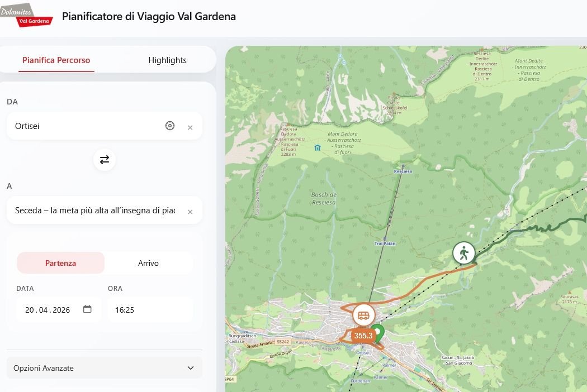Click the Dolomites Val Gardena logo
Screen dimensions: 587x392
[26, 15]
